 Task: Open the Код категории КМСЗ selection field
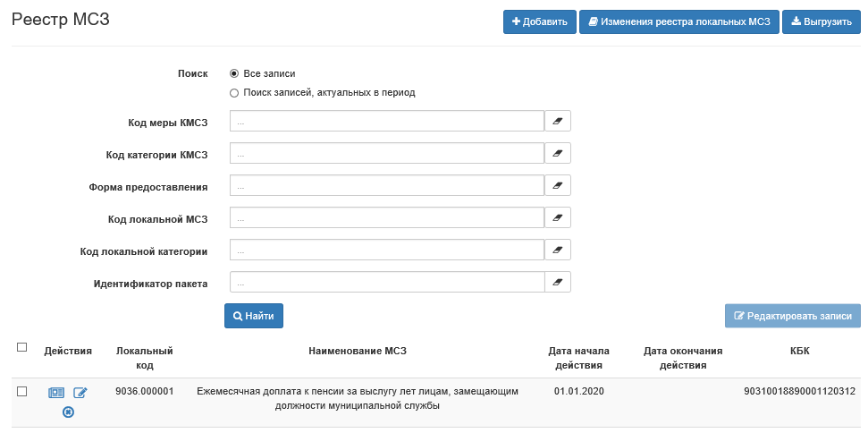click(386, 154)
